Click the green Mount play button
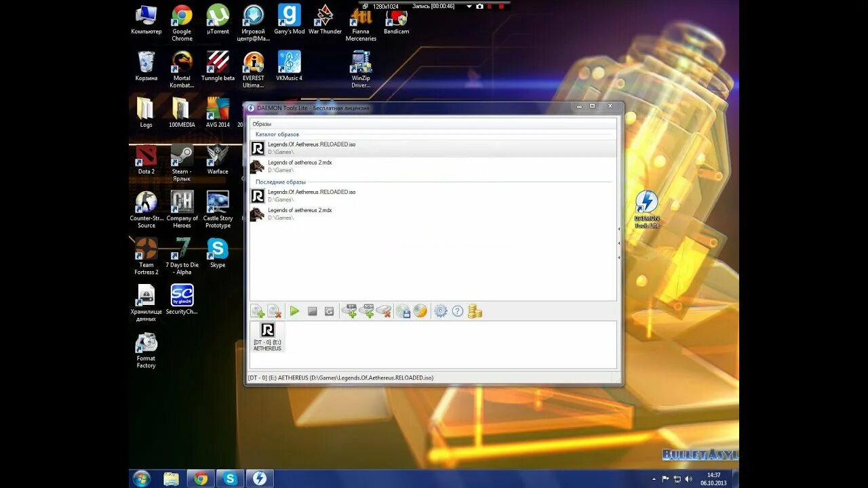 click(x=294, y=311)
